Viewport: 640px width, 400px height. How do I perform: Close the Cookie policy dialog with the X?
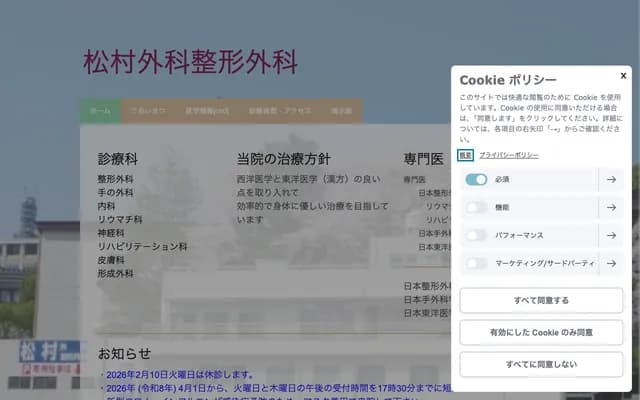[x=622, y=75]
